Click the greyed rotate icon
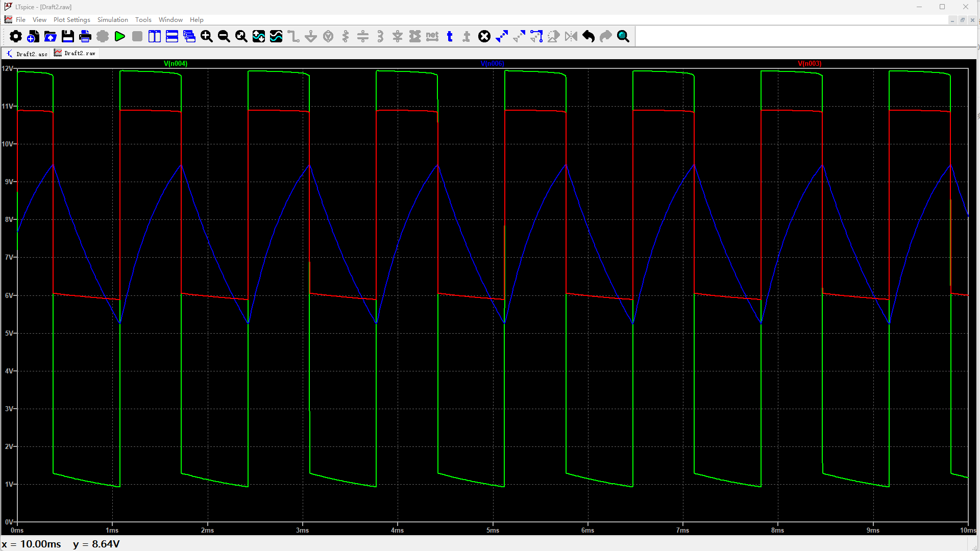This screenshot has height=551, width=980. (x=554, y=36)
